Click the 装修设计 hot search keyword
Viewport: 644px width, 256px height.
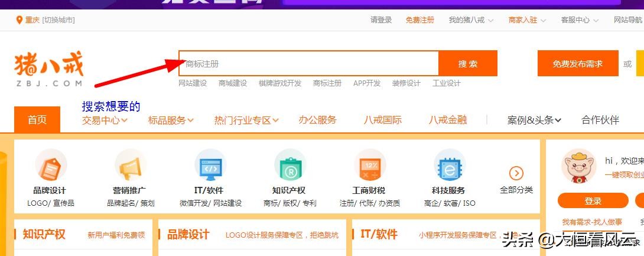pyautogui.click(x=406, y=83)
